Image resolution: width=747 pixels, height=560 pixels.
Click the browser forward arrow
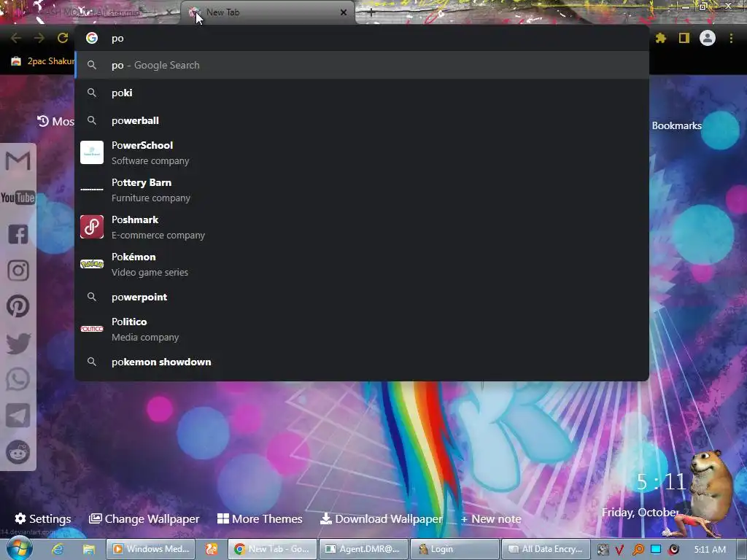(39, 38)
